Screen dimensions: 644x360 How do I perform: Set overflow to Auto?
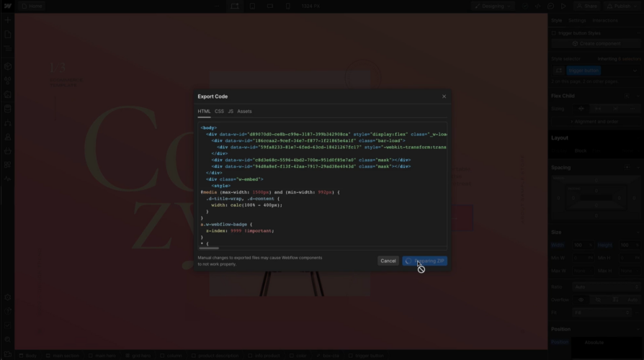pos(632,300)
